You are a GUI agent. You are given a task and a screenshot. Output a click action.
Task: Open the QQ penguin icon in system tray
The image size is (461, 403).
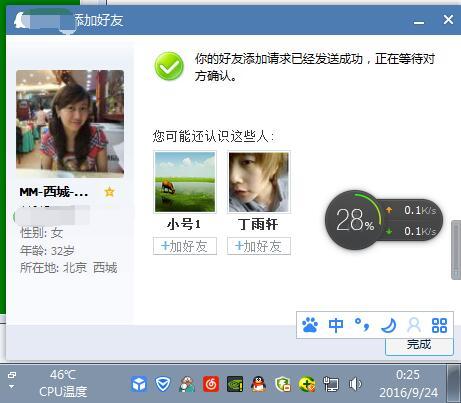pos(258,384)
